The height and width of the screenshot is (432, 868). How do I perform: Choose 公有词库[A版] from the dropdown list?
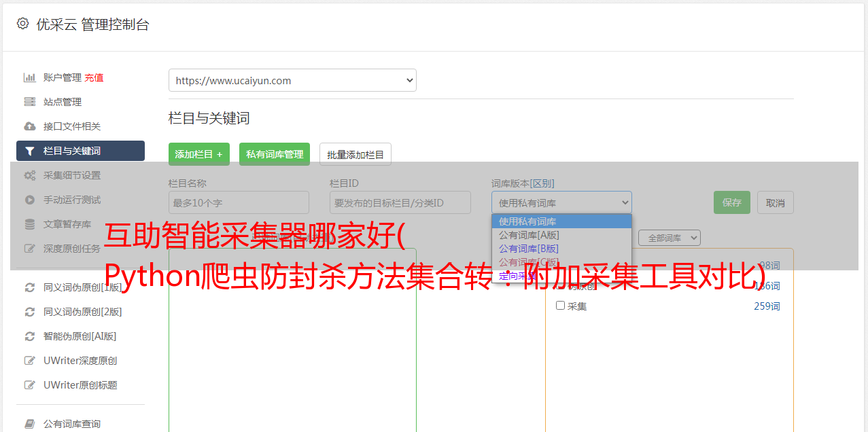point(561,235)
